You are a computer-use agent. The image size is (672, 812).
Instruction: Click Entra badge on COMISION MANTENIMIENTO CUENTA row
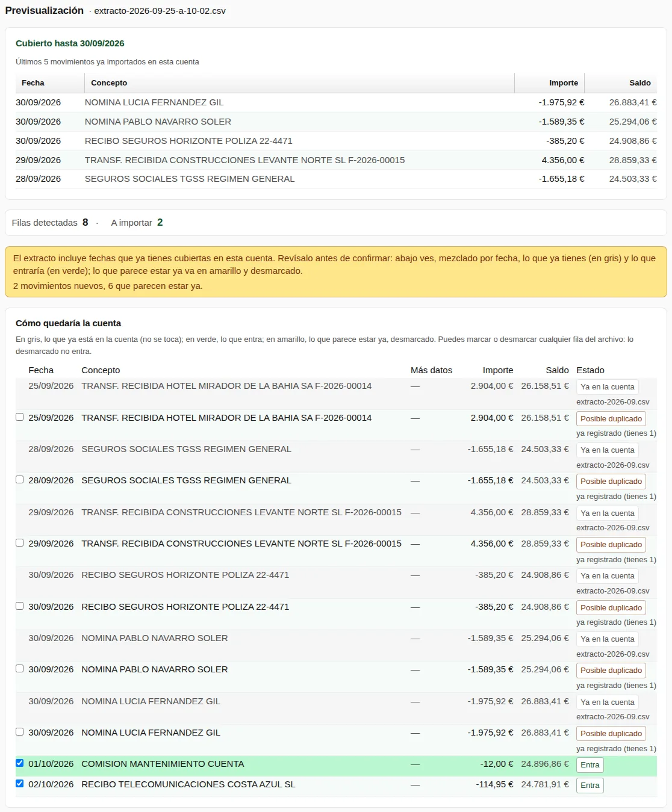(x=590, y=765)
